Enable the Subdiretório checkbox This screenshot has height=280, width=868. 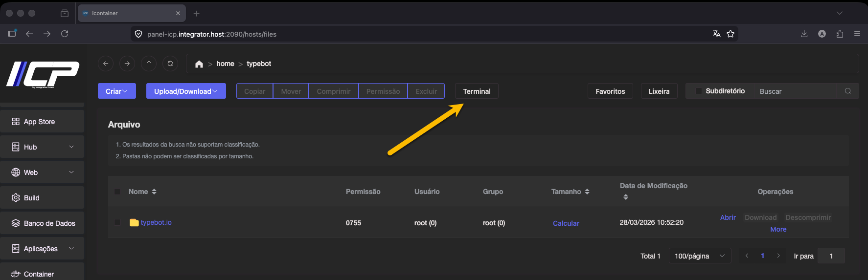pyautogui.click(x=699, y=91)
